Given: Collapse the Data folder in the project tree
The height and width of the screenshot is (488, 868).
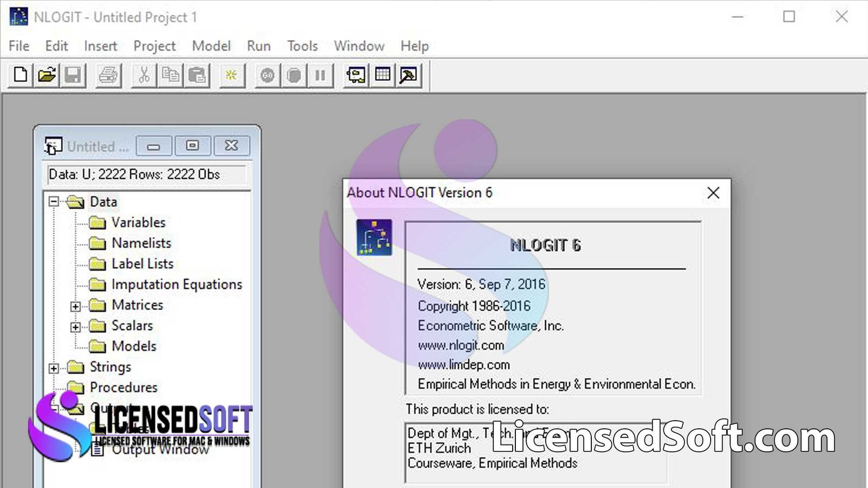Looking at the screenshot, I should click(x=53, y=201).
